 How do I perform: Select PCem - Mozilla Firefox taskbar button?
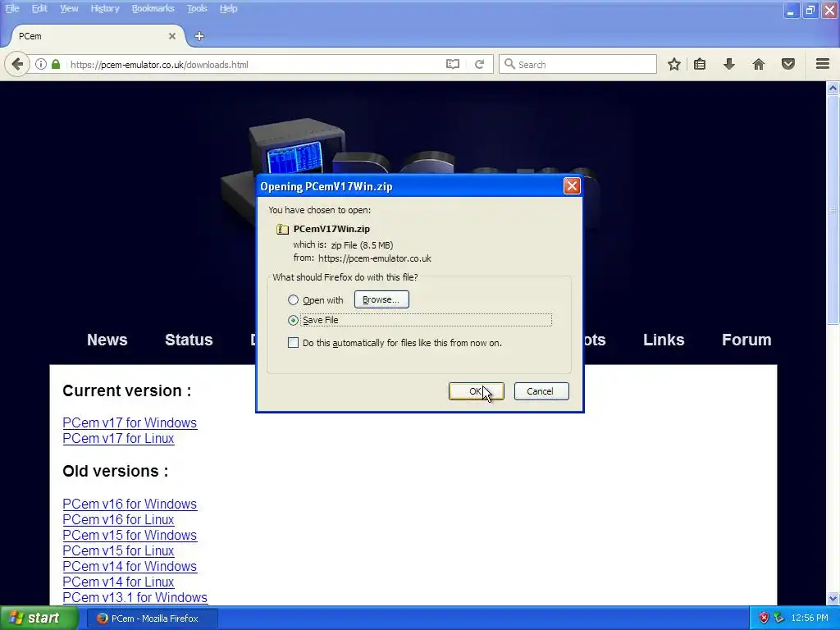[152, 619]
